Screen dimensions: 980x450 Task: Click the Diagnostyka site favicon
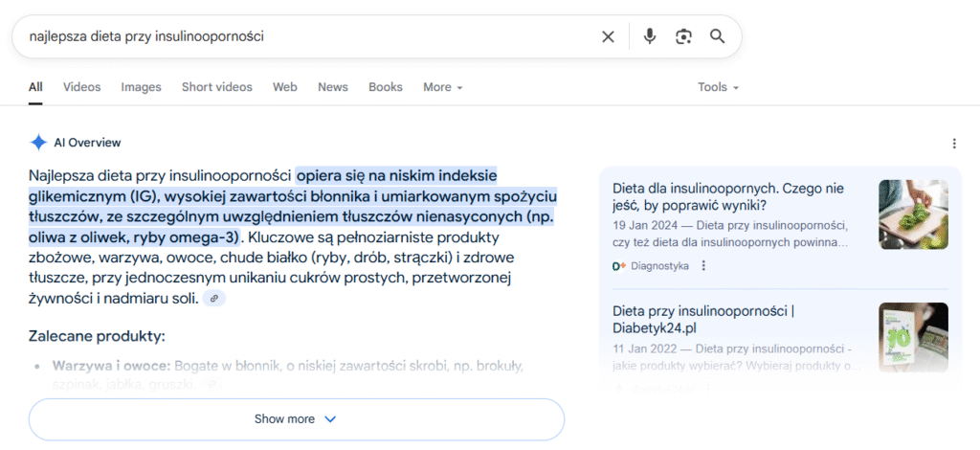(x=619, y=265)
